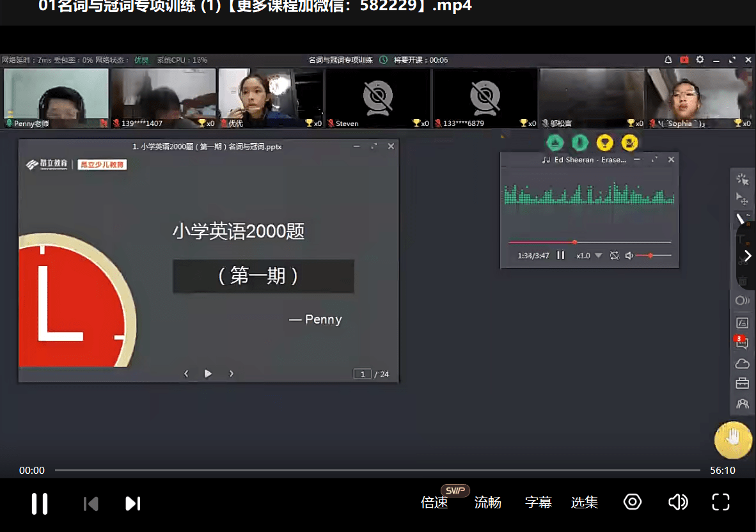This screenshot has width=756, height=532.
Task: Open the 流畅 quality menu
Action: click(x=487, y=503)
